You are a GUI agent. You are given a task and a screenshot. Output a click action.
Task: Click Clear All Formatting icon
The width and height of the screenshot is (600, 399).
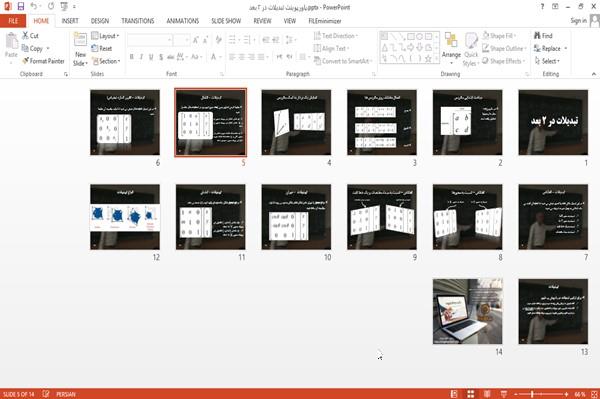[x=218, y=40]
